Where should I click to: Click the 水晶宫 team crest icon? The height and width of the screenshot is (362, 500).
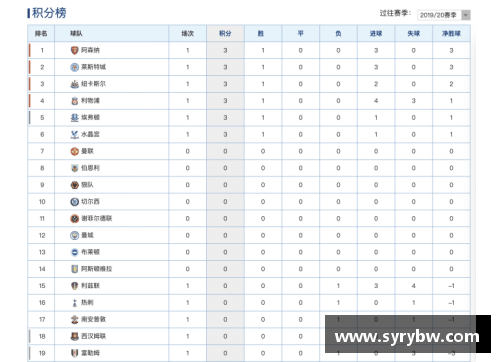pyautogui.click(x=75, y=134)
